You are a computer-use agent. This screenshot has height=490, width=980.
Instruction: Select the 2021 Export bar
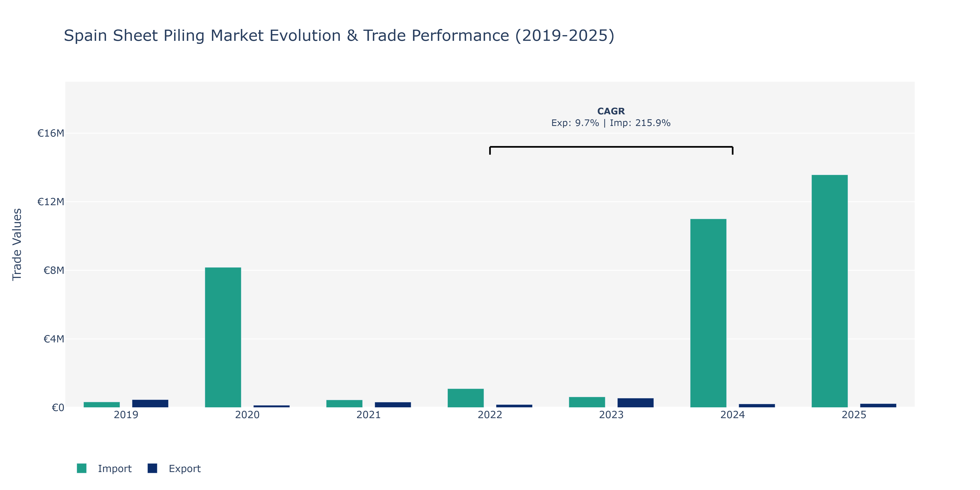tap(393, 405)
